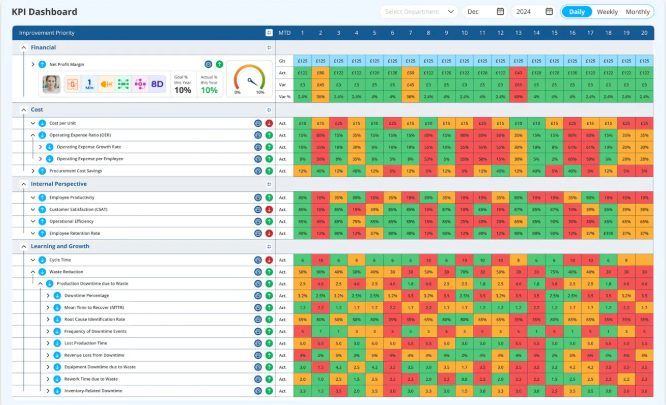
Task: Select the Downtime Percentage row label
Action: (x=84, y=295)
